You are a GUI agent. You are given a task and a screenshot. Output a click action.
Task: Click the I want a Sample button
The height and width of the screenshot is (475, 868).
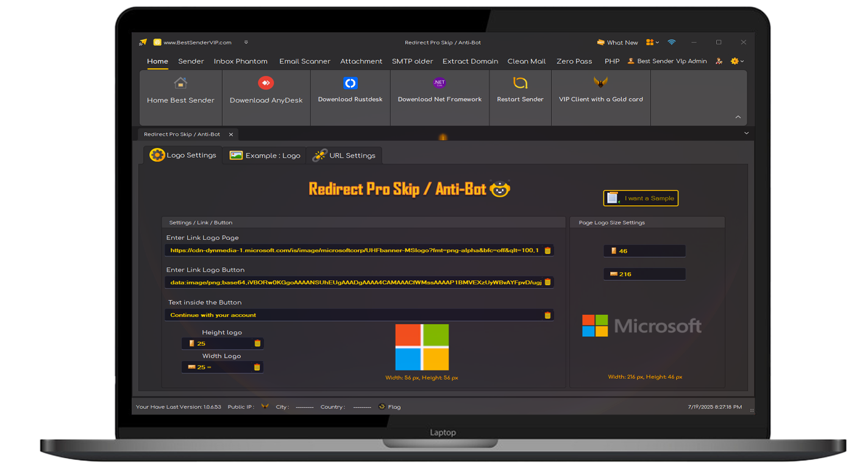point(641,198)
